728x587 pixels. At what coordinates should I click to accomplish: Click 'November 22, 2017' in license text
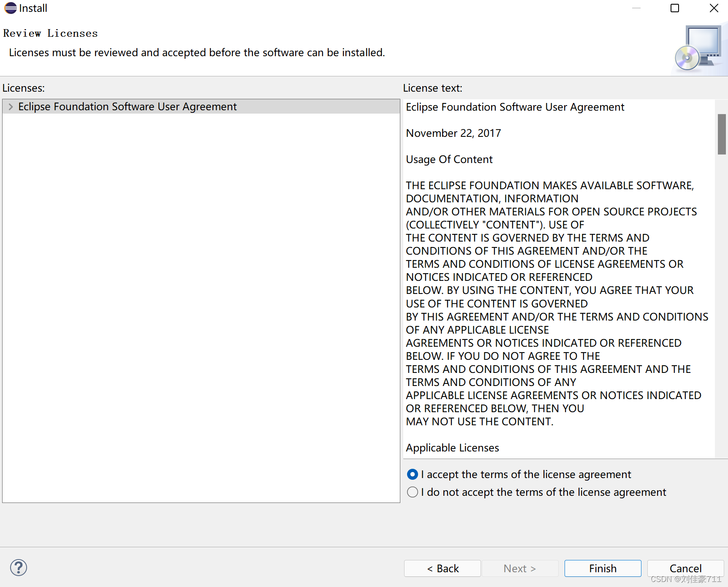pyautogui.click(x=453, y=133)
